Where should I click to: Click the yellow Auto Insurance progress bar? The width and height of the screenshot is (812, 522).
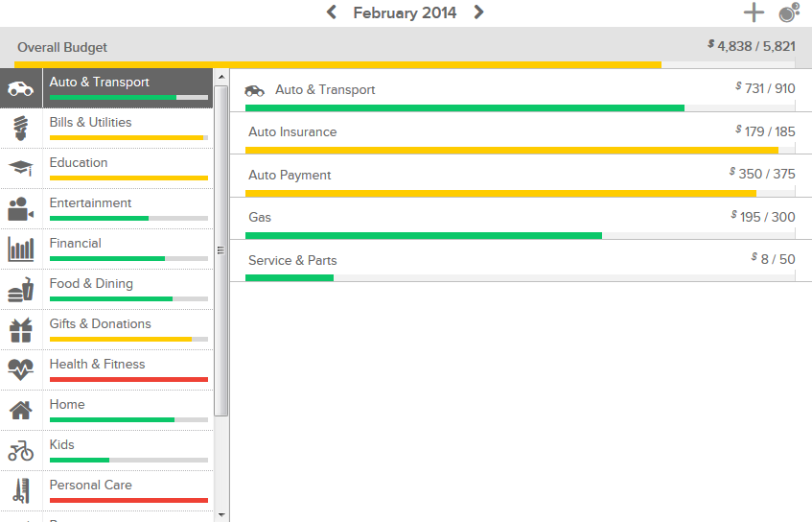click(512, 151)
